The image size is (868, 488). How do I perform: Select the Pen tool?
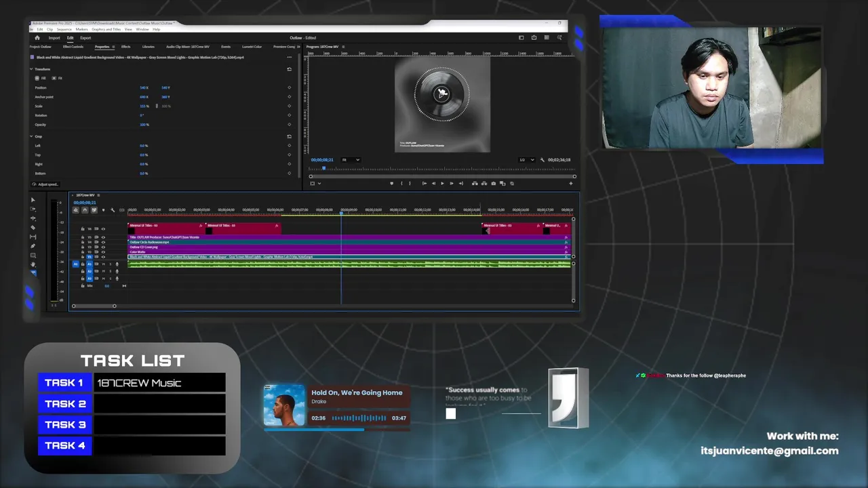[33, 246]
